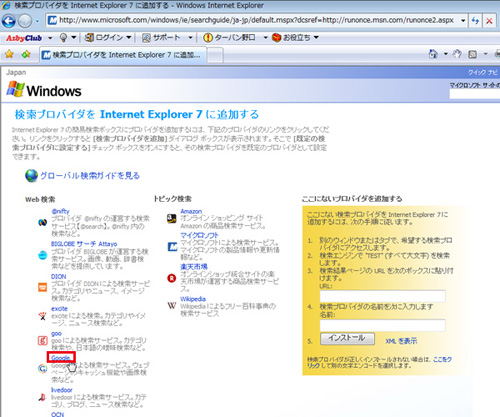Viewport: 500px width, 417px height.
Task: Click the page heading 検索プロバイダを Internet Explorer 7 に追加する
Action: pos(137,114)
